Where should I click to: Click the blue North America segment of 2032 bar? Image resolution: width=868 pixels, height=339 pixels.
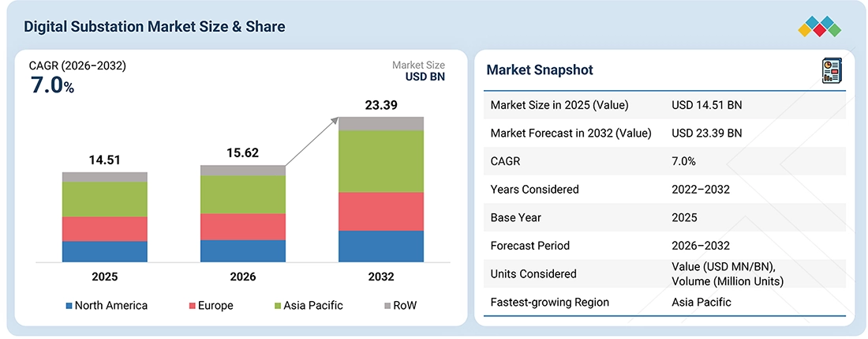[381, 247]
